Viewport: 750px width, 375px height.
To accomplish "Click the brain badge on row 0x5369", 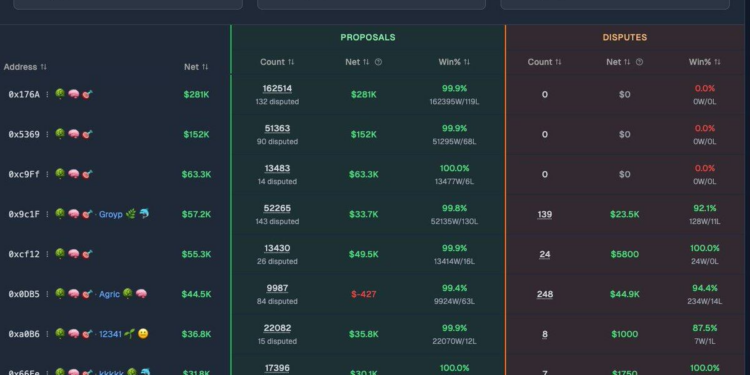I will pyautogui.click(x=73, y=134).
